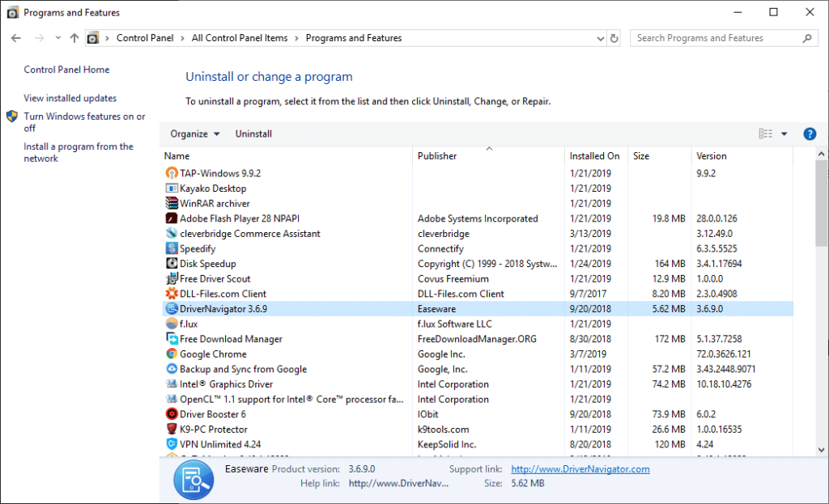This screenshot has width=829, height=504.
Task: Click the Uninstall toolbar button
Action: 253,134
